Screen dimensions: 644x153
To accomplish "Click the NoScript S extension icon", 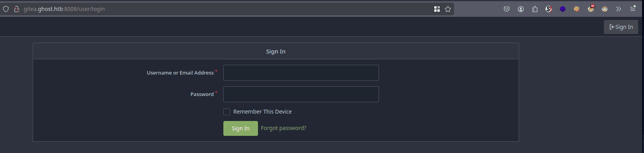I will (x=549, y=9).
